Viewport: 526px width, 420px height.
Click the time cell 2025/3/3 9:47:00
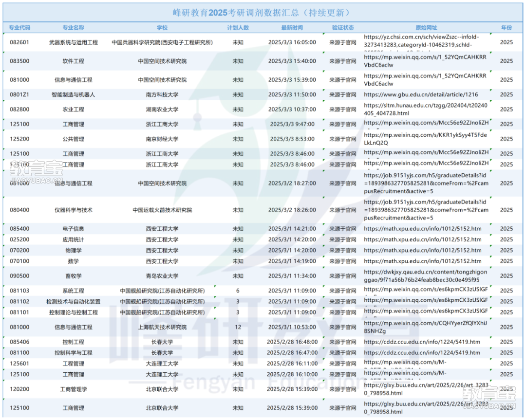click(x=292, y=124)
